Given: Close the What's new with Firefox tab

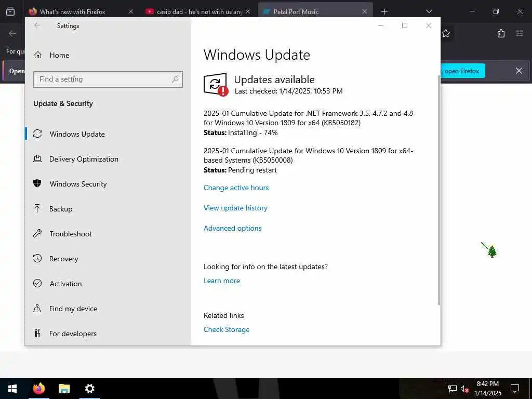Looking at the screenshot, I should pos(131,11).
